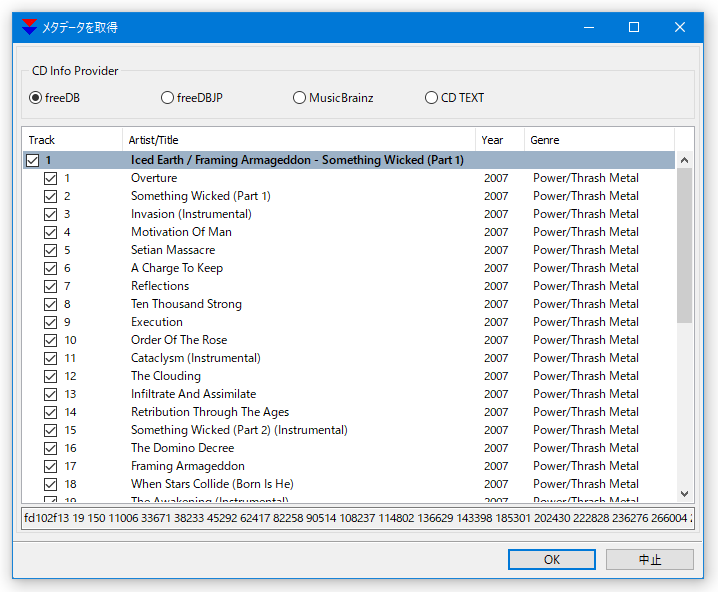
Task: Click the title 'Ten Thousand Strong'
Action: click(x=186, y=304)
